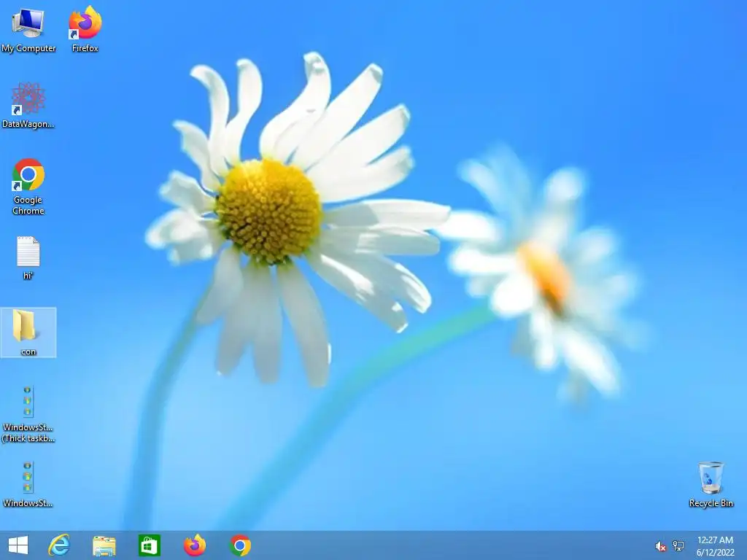
Task: Select the My Computer desktop icon
Action: coord(28,29)
